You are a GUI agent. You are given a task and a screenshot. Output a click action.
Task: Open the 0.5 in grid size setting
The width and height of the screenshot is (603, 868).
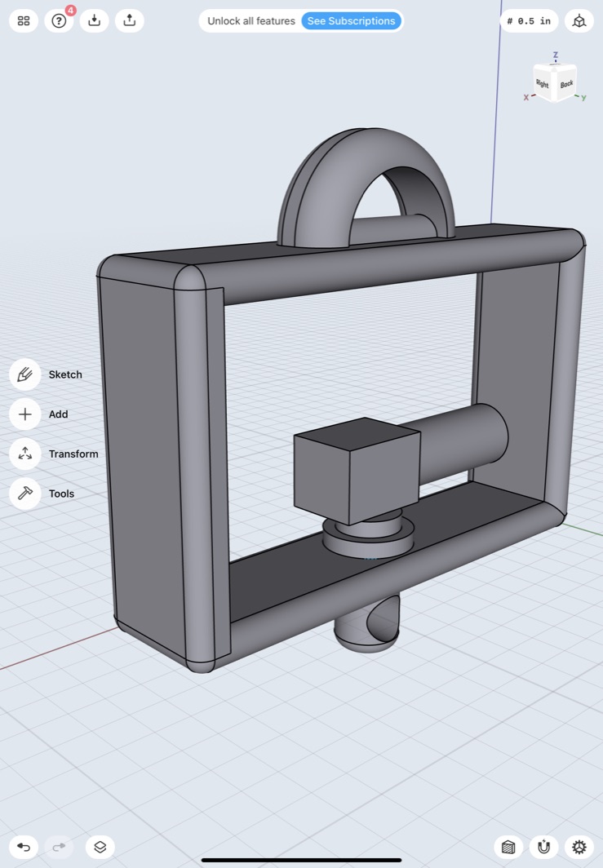pos(529,21)
